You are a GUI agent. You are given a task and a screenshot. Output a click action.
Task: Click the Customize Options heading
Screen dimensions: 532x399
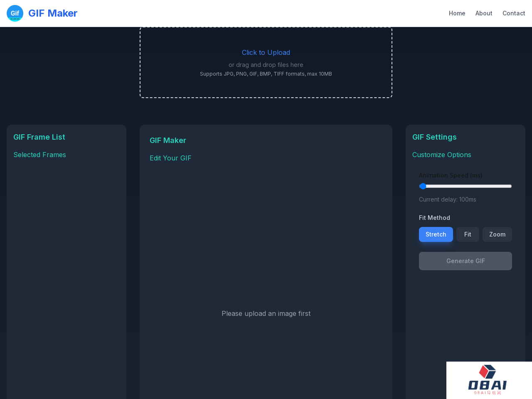point(441,154)
